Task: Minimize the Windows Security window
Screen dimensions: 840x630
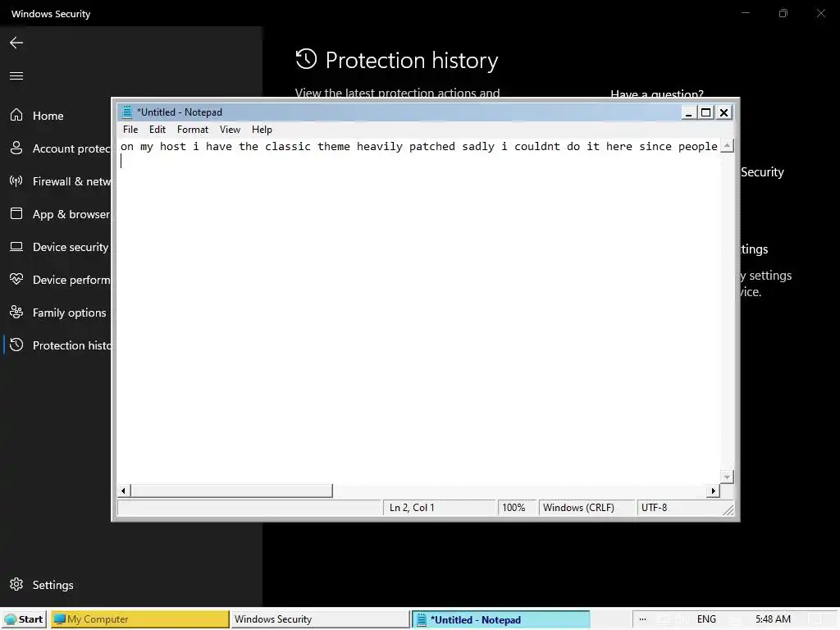Action: (x=746, y=13)
